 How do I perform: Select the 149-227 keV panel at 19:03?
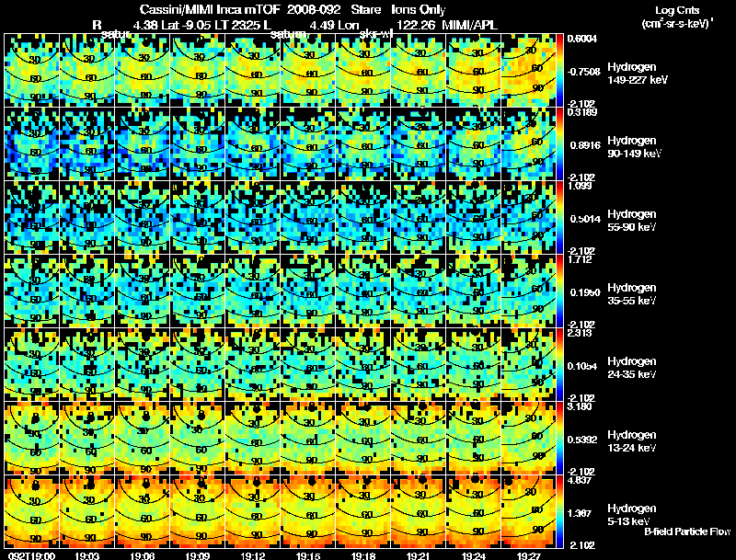click(86, 71)
